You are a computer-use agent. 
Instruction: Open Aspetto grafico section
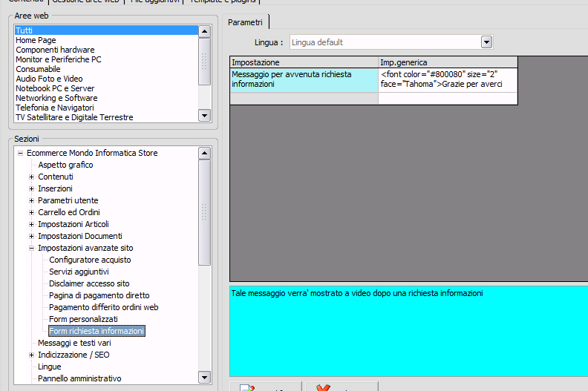[65, 165]
